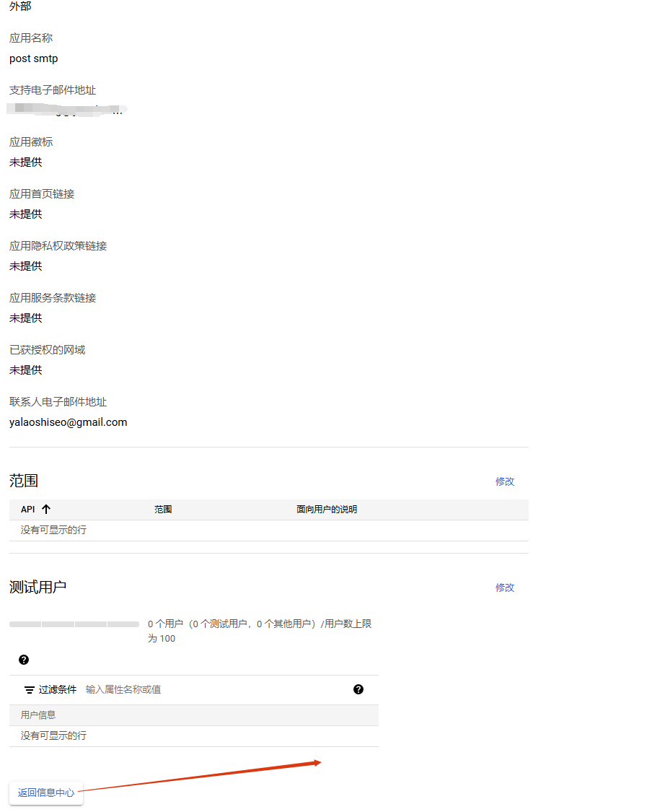The height and width of the screenshot is (812, 665).
Task: Click the 返回信息中心 button
Action: (x=46, y=793)
